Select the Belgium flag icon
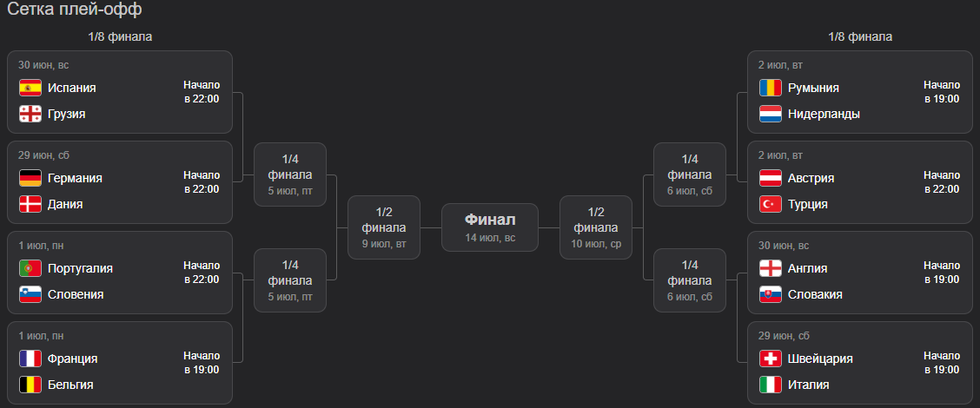Viewport: 980px width, 408px height. 30,385
